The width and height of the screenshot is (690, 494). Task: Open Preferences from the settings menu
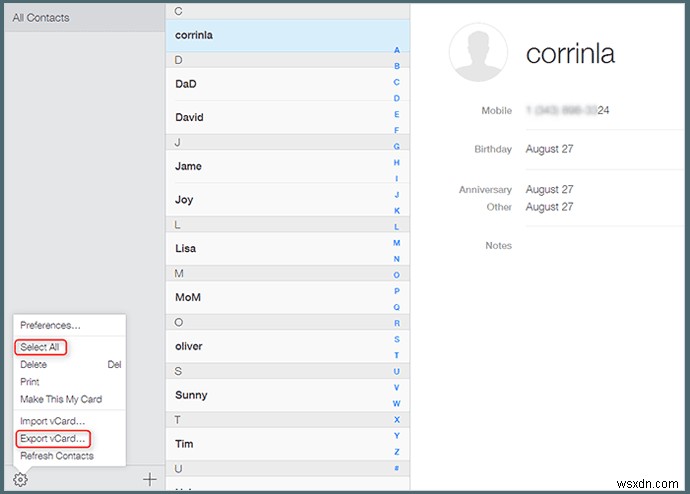coord(50,325)
